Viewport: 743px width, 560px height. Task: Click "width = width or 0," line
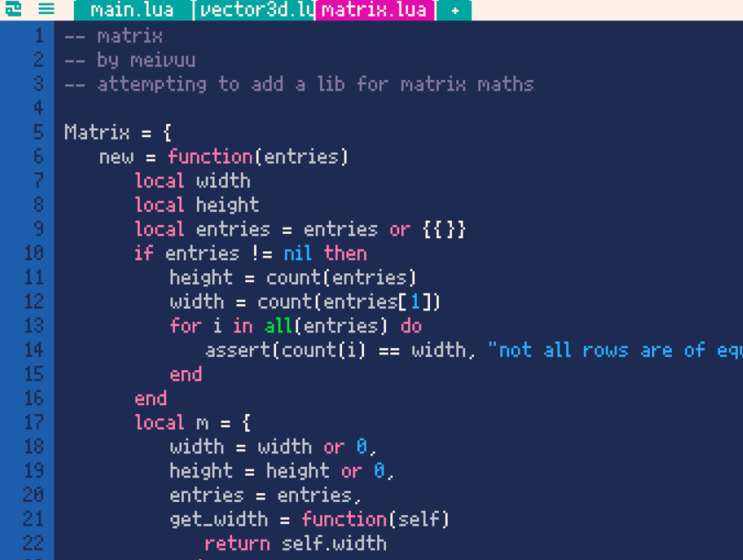273,447
